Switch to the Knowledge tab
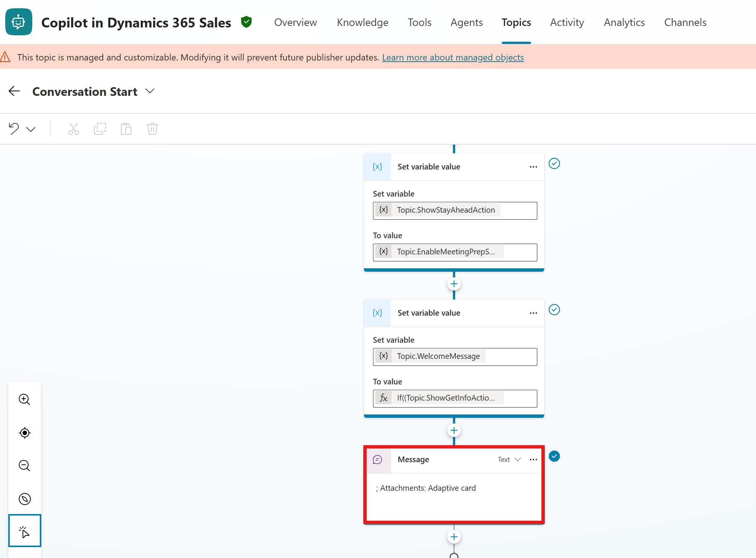The height and width of the screenshot is (558, 756). (x=362, y=23)
